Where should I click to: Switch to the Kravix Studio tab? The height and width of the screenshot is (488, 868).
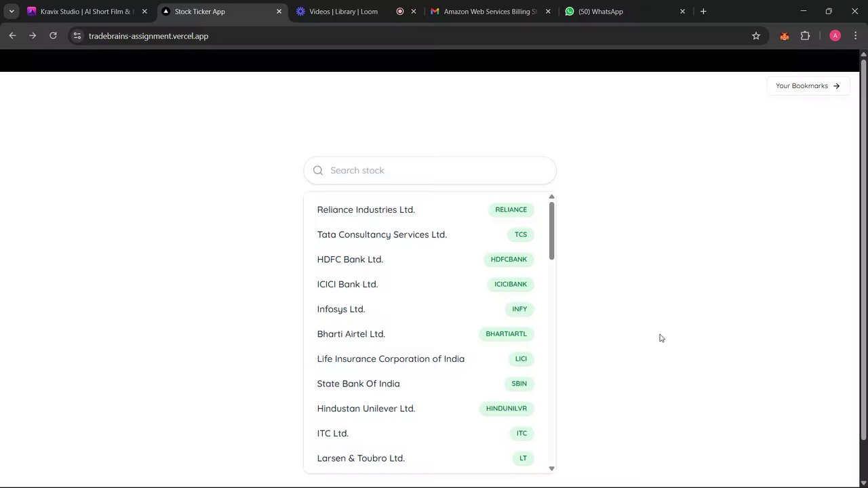tap(87, 12)
